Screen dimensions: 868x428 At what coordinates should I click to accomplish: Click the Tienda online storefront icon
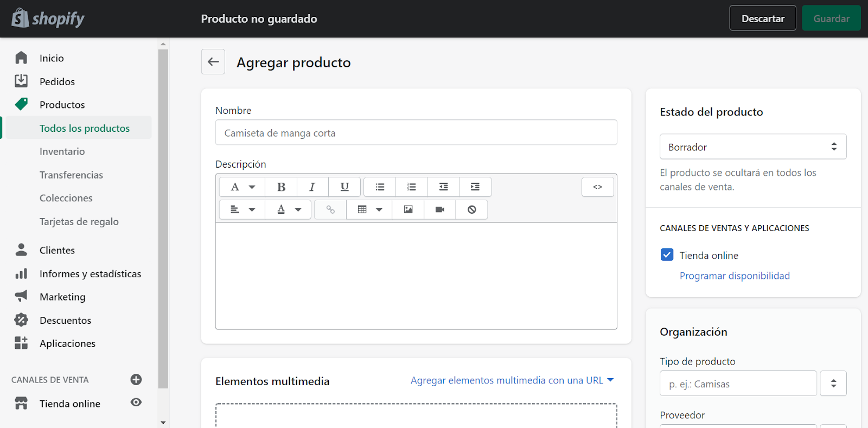tap(21, 403)
